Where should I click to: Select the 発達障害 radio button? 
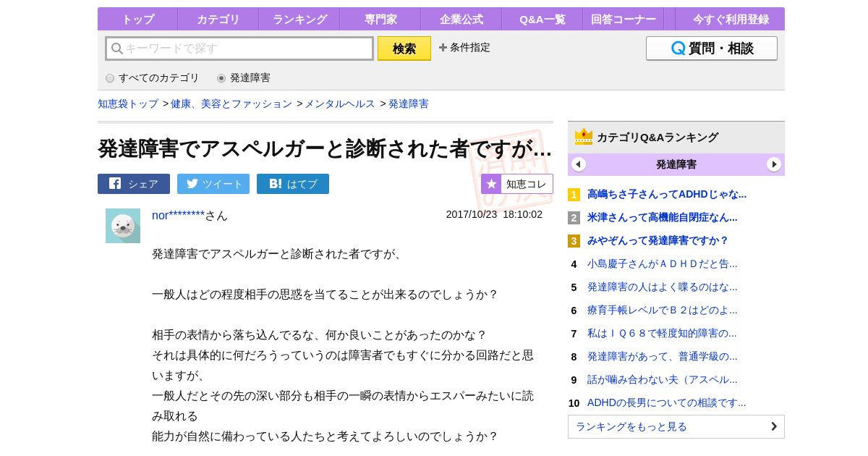(221, 78)
